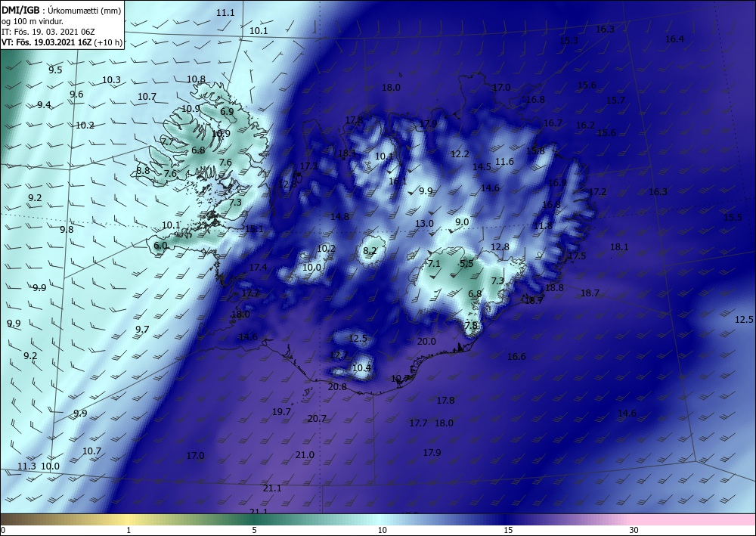Click the 8.8 value label
The image size is (756, 536).
click(x=143, y=170)
